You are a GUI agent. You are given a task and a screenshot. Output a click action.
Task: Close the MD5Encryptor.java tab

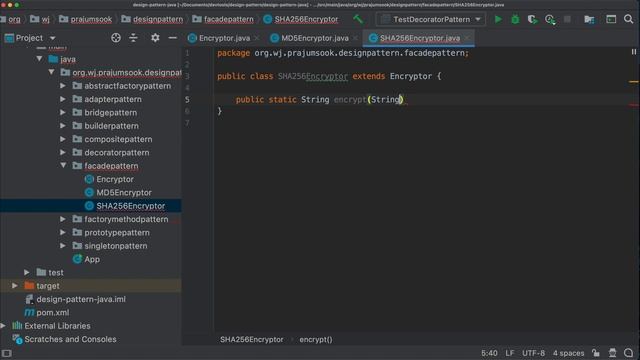pyautogui.click(x=355, y=38)
